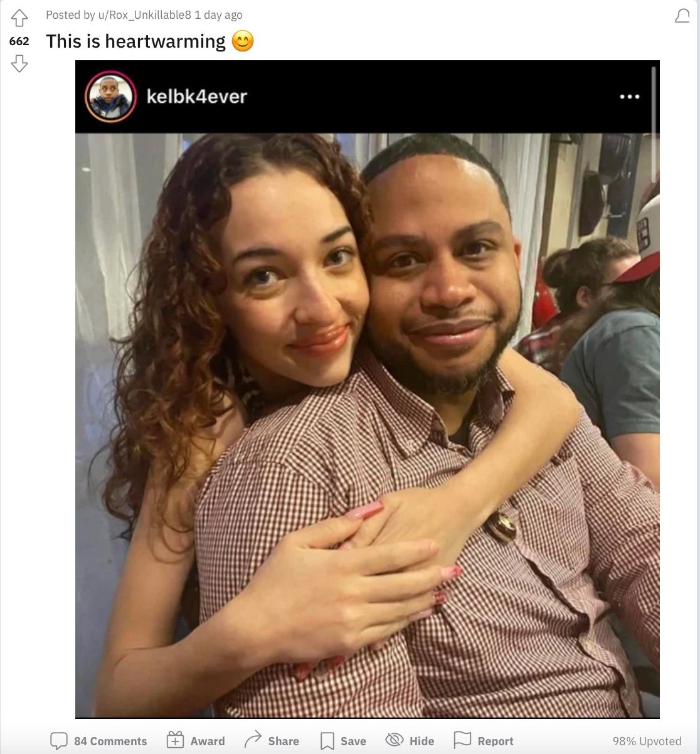Open the three-dot menu beside kelbk4ever
Screen dimensions: 700x754
[x=629, y=97]
